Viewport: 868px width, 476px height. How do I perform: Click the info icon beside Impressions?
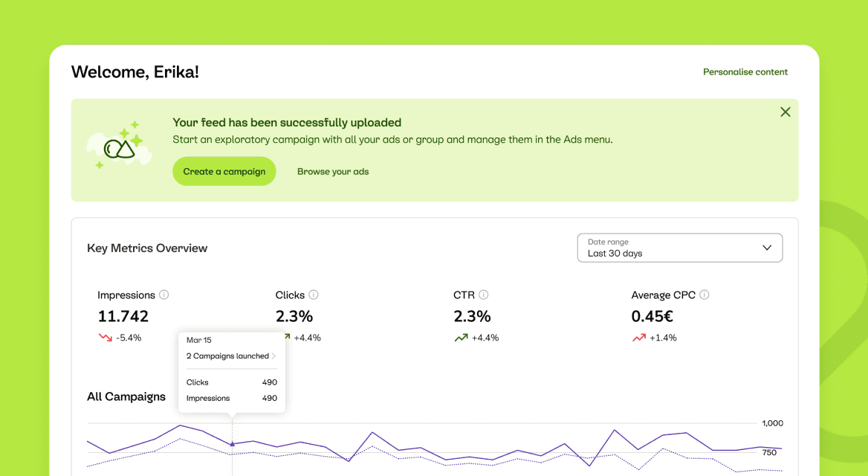(163, 295)
